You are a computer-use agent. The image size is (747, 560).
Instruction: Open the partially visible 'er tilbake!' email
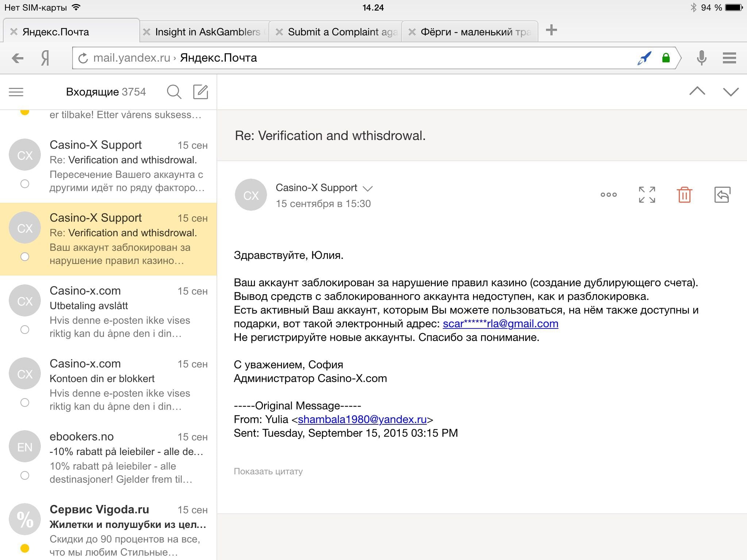click(108, 120)
